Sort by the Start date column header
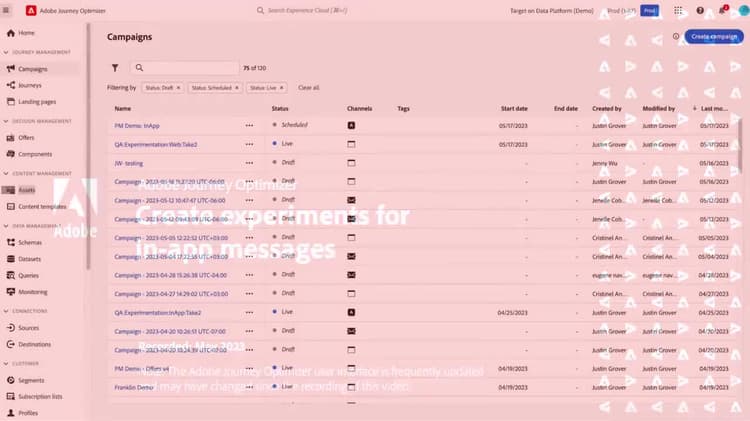Screen dimensions: 750x421 pyautogui.click(x=514, y=109)
